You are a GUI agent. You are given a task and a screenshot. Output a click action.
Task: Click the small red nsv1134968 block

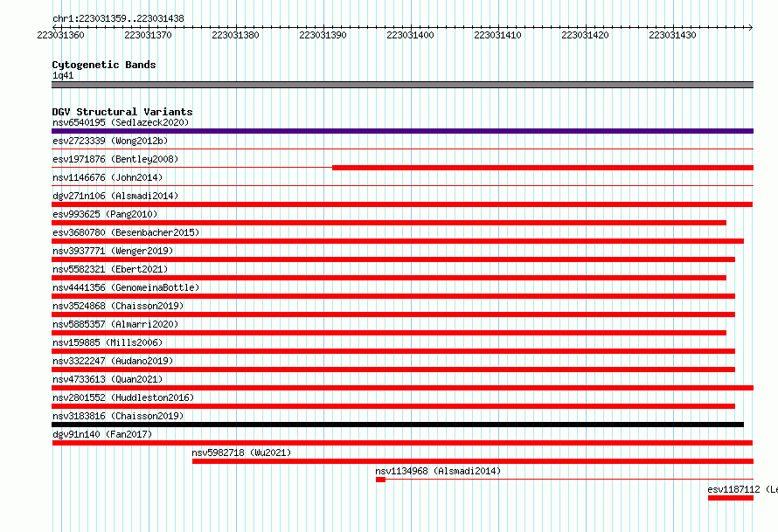380,480
